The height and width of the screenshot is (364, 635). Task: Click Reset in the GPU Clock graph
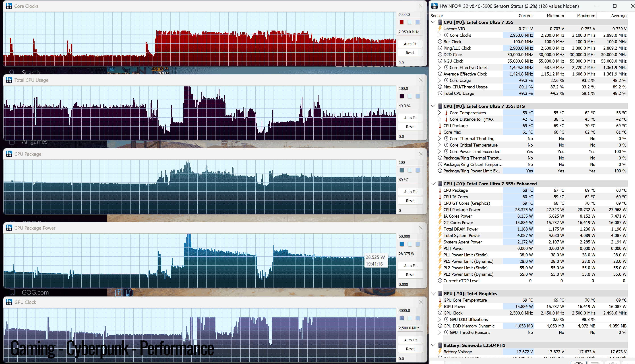(x=410, y=349)
